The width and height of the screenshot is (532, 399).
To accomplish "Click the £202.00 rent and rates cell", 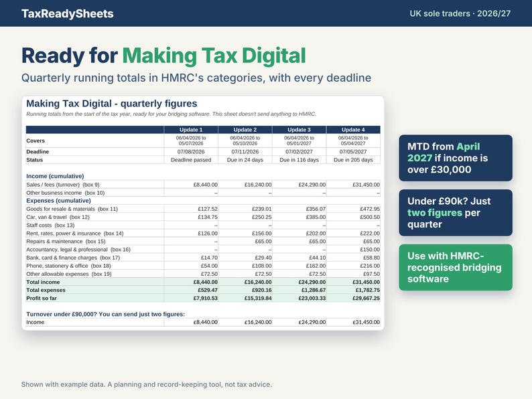I will point(299,233).
